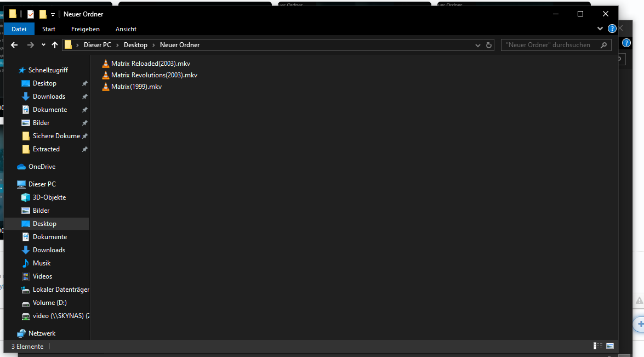This screenshot has width=644, height=357.
Task: Open the Videos filmstrip icon in sidebar
Action: pos(25,276)
